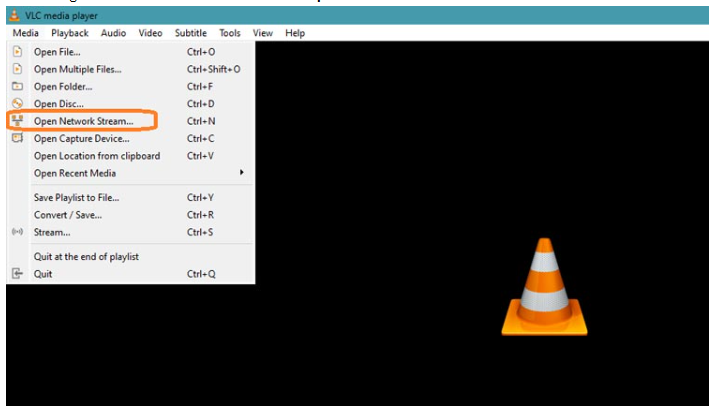714x411 pixels.
Task: Click the VLC icon in title bar
Action: [x=13, y=15]
